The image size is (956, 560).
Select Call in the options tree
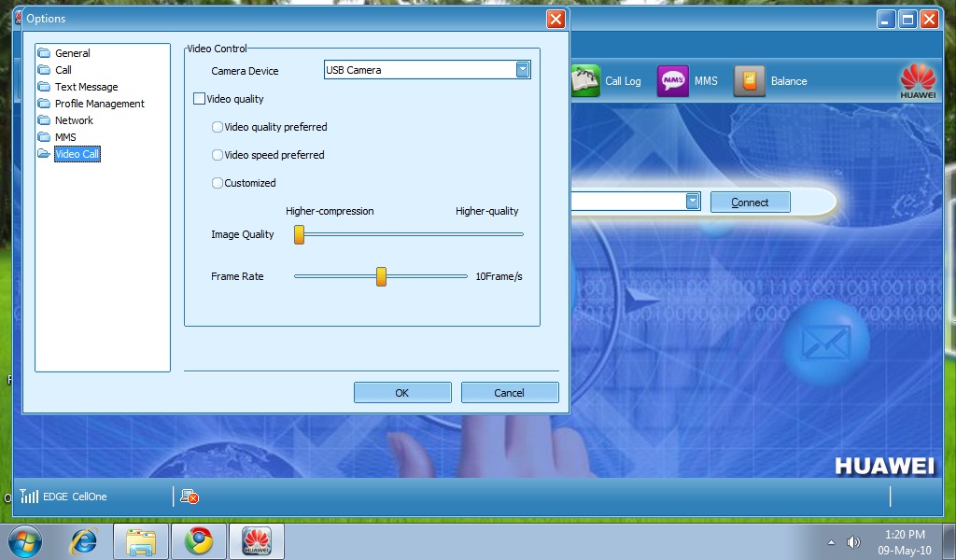pos(63,70)
